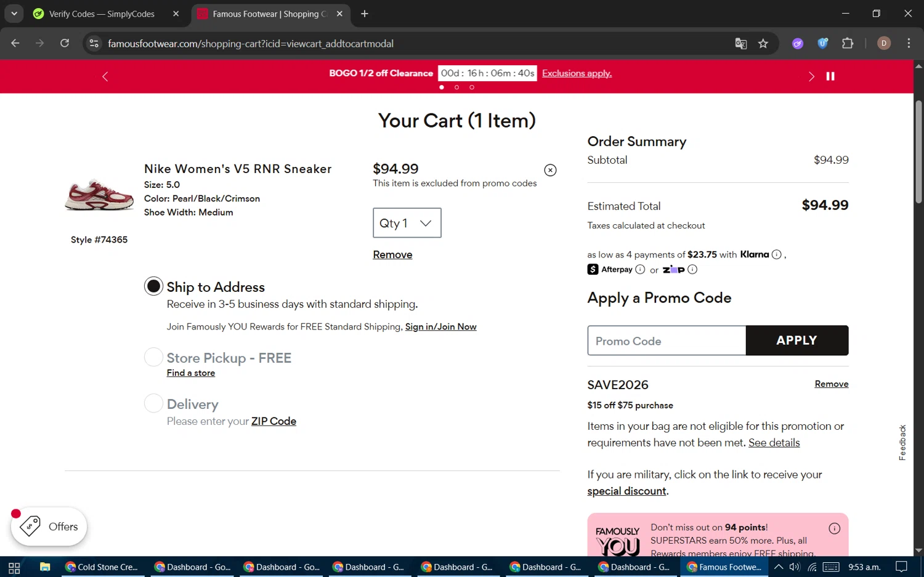
Task: Open military special discount link
Action: click(x=626, y=491)
